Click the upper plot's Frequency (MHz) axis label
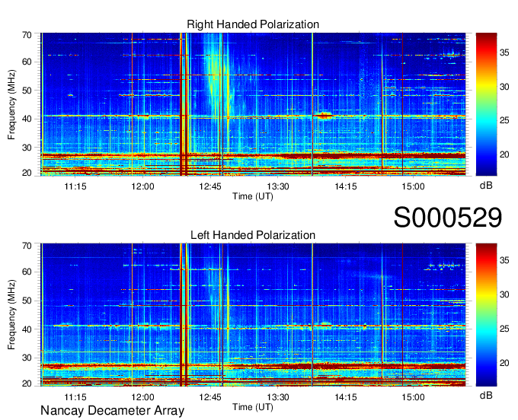This screenshot has width=518, height=420. click(11, 104)
